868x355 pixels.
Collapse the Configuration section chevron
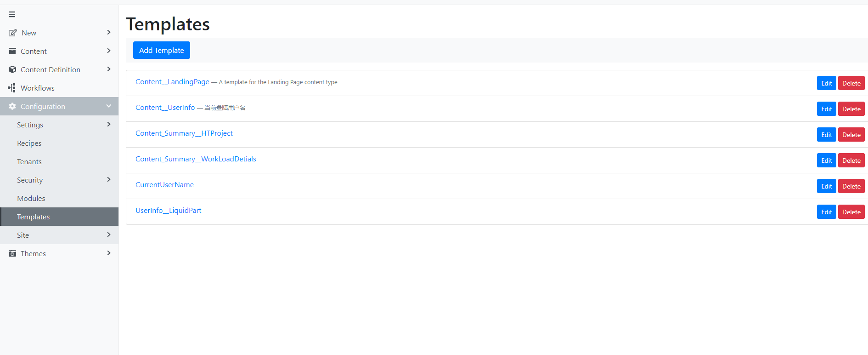109,106
